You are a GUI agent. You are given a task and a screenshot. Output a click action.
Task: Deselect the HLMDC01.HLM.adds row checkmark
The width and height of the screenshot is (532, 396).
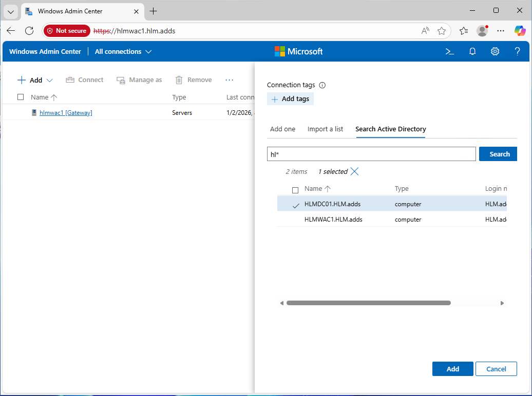pos(296,205)
